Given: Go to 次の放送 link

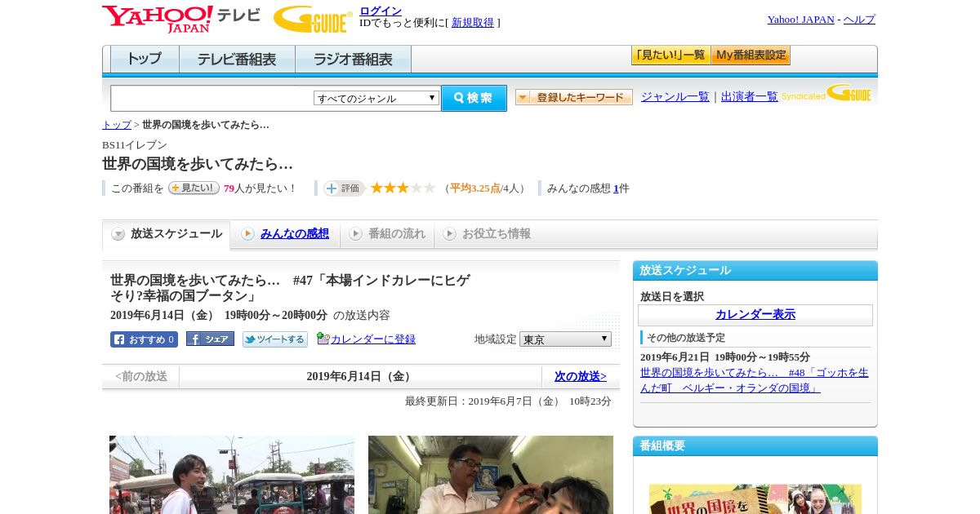Looking at the screenshot, I should click(x=581, y=377).
